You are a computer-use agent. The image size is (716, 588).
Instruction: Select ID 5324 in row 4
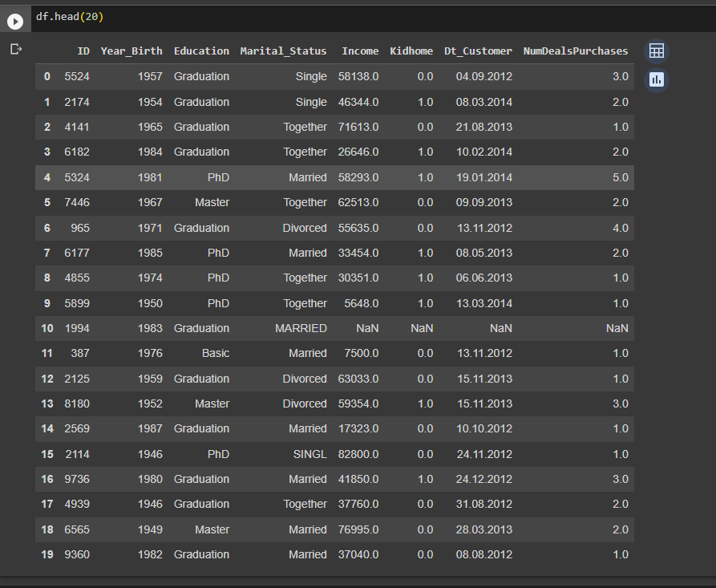(77, 177)
